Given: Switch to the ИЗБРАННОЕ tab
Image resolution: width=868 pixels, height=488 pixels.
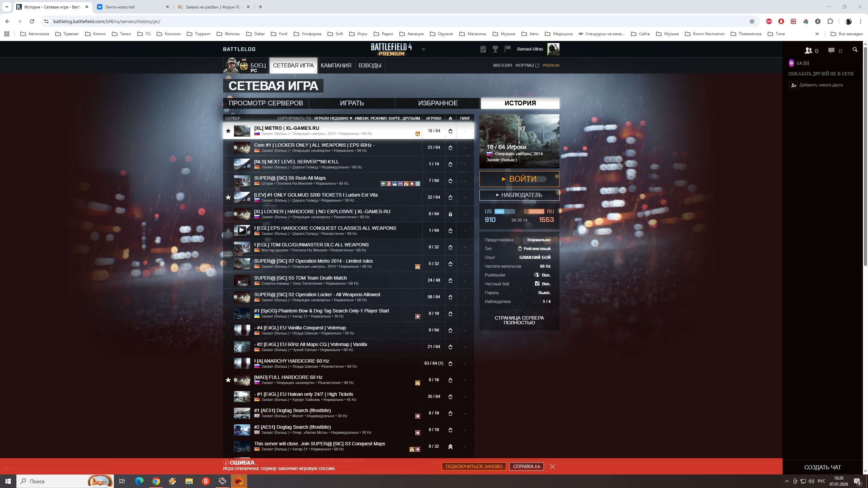Looking at the screenshot, I should (437, 103).
